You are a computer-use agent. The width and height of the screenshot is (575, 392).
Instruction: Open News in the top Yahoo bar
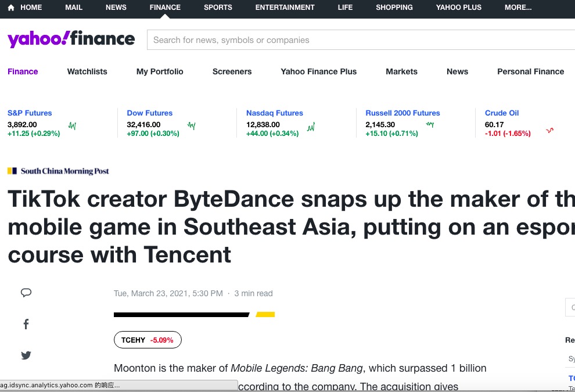tap(116, 8)
